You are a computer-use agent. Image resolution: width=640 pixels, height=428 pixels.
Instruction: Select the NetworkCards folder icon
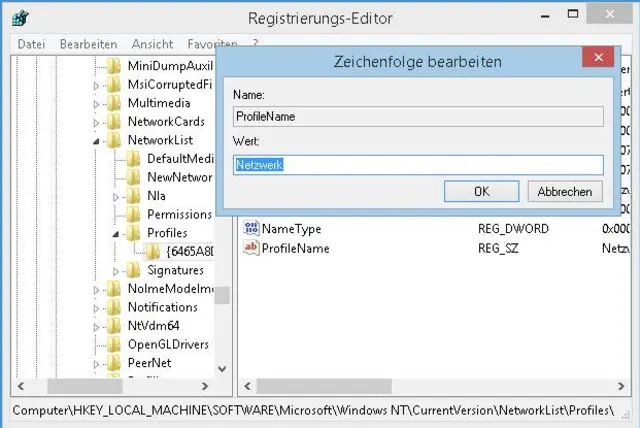click(114, 122)
